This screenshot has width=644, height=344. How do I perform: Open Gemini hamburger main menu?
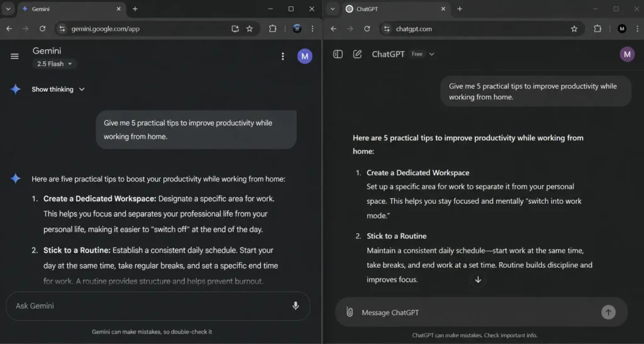point(14,56)
